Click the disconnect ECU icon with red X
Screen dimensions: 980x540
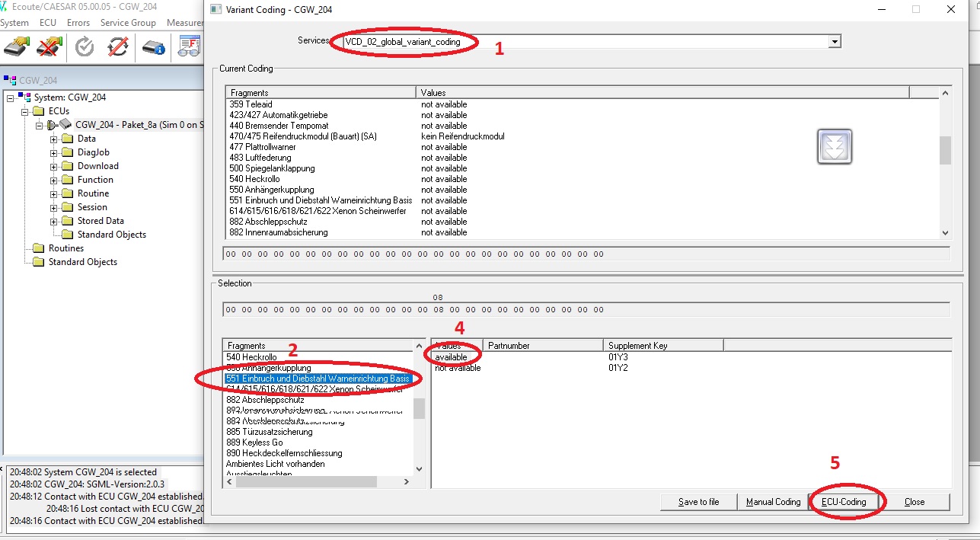[x=50, y=47]
